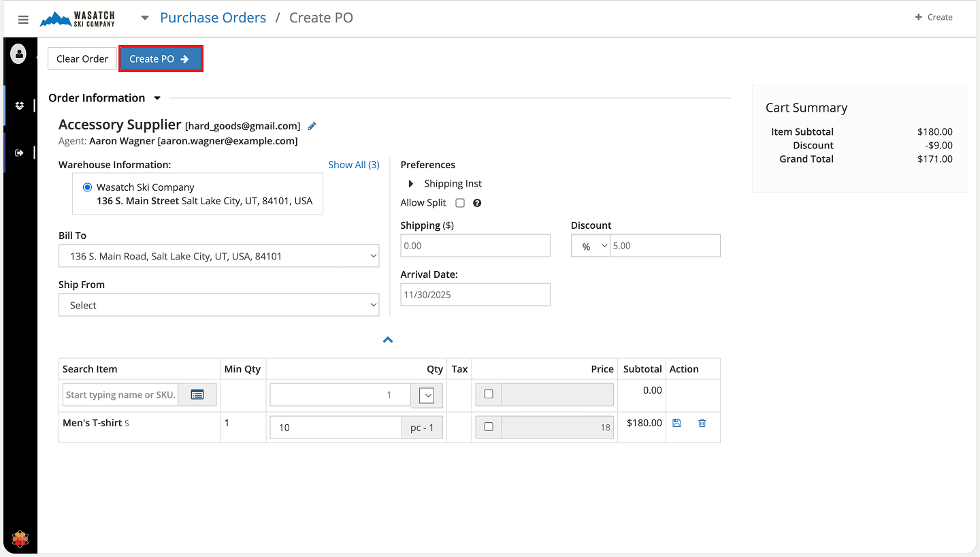
Task: Select the Wasatch Ski Company warehouse radio
Action: pos(87,187)
